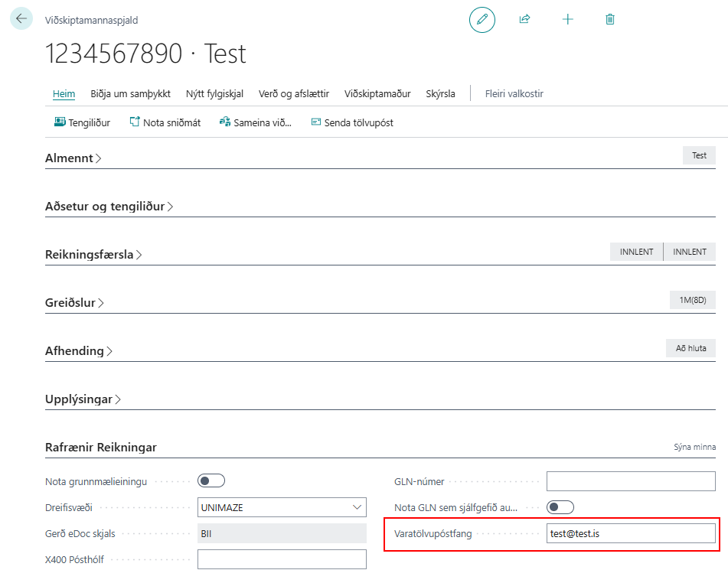Open the Skýrsla menu

tap(440, 94)
